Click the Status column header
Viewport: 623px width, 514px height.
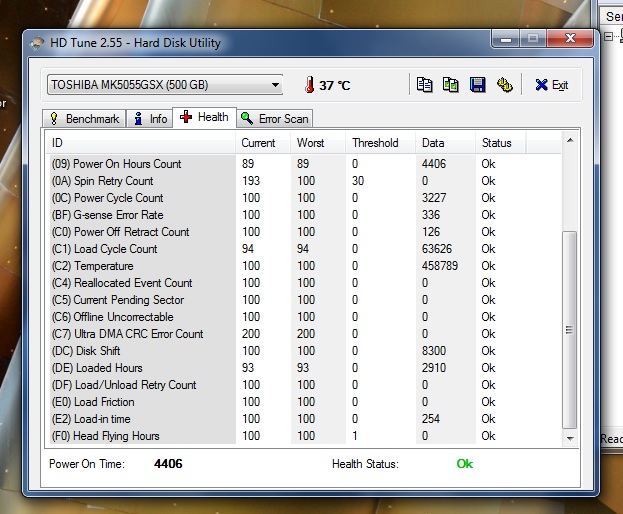501,143
